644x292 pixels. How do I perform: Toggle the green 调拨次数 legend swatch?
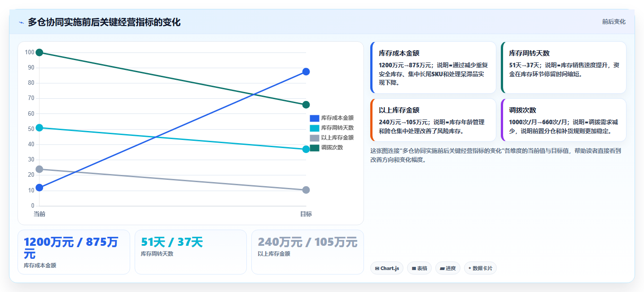[315, 148]
